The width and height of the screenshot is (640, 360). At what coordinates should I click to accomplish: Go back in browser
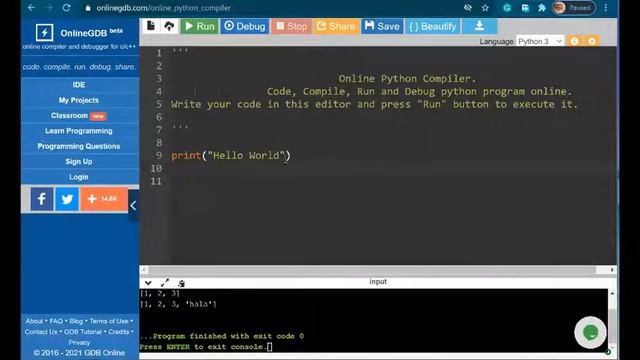[31, 8]
